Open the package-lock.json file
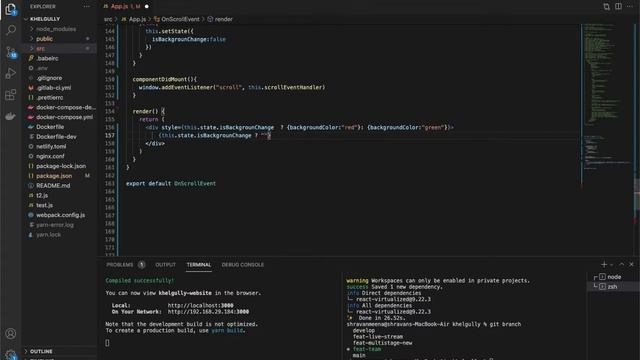This screenshot has width=640, height=360. pyautogui.click(x=61, y=166)
